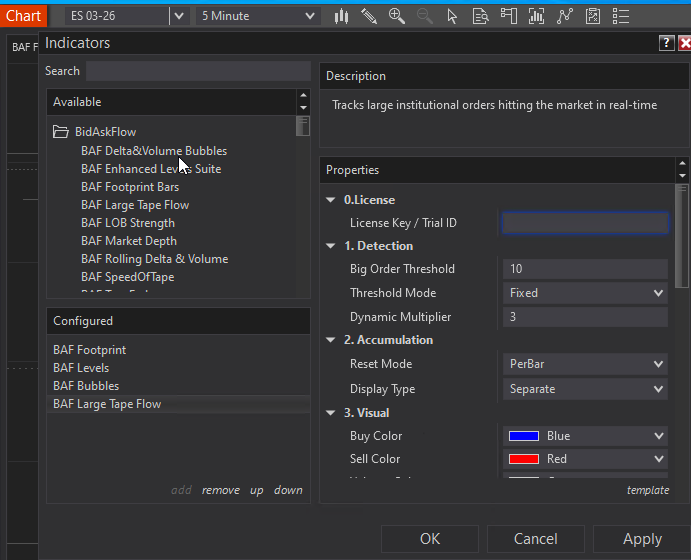Click the greyed add link
The height and width of the screenshot is (560, 691).
tap(181, 490)
